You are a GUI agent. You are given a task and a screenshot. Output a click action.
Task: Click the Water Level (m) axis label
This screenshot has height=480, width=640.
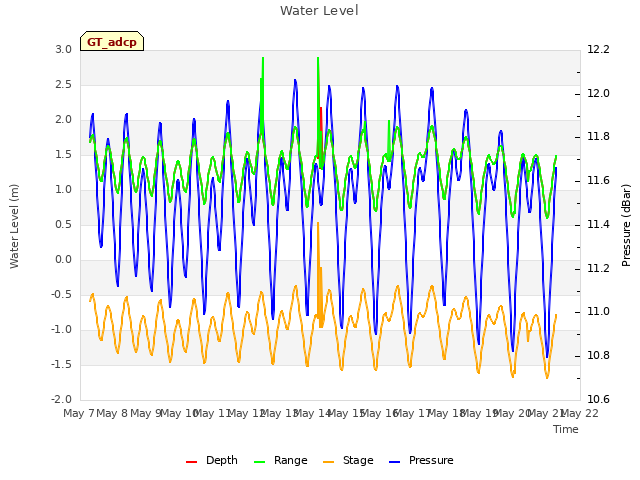14,226
